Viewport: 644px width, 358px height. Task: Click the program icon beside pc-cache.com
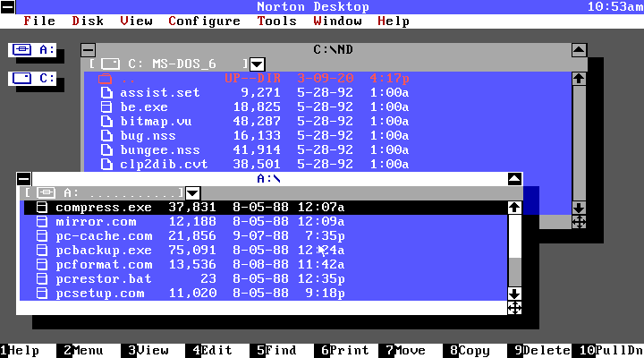click(42, 236)
